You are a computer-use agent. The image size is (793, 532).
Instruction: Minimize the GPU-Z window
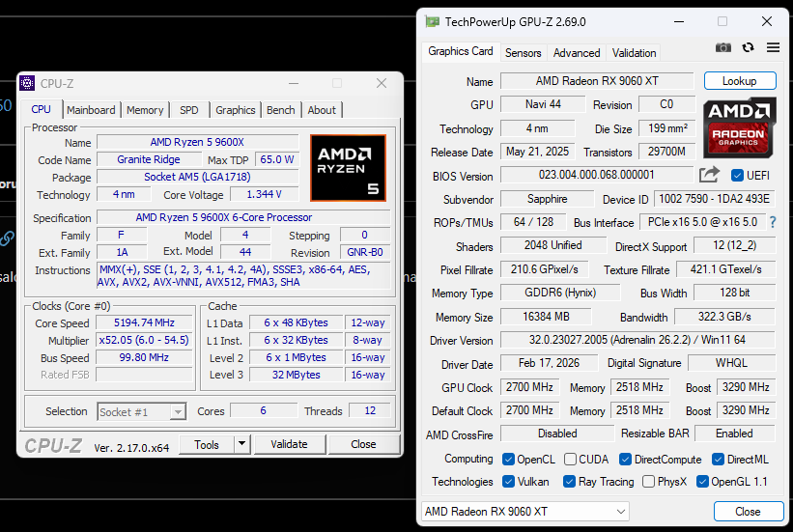coord(679,22)
